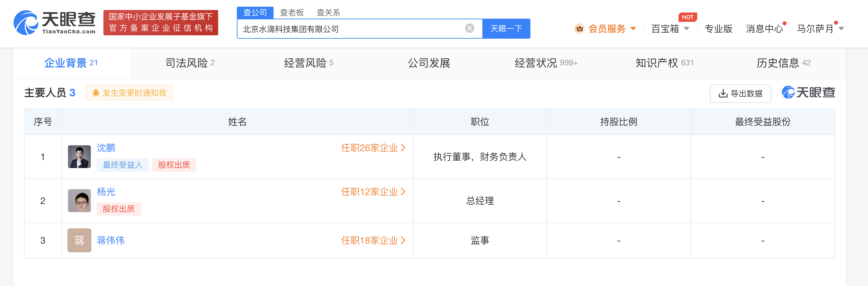Click the TianYanCha logo in the header

click(55, 23)
